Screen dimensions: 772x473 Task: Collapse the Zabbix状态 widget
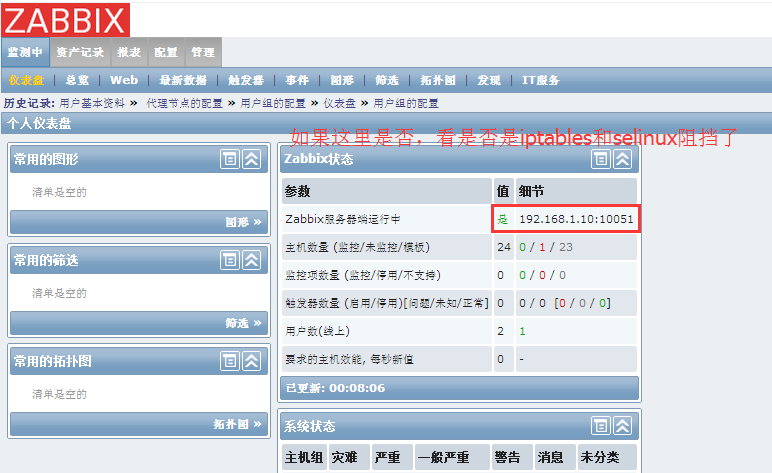pyautogui.click(x=623, y=159)
